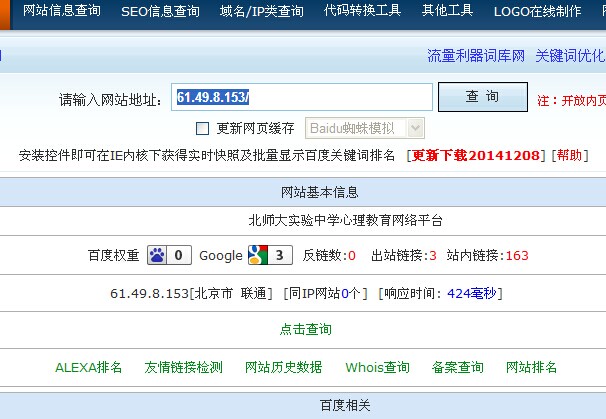
Task: Click the Baidu weight value 0
Action: coord(179,255)
